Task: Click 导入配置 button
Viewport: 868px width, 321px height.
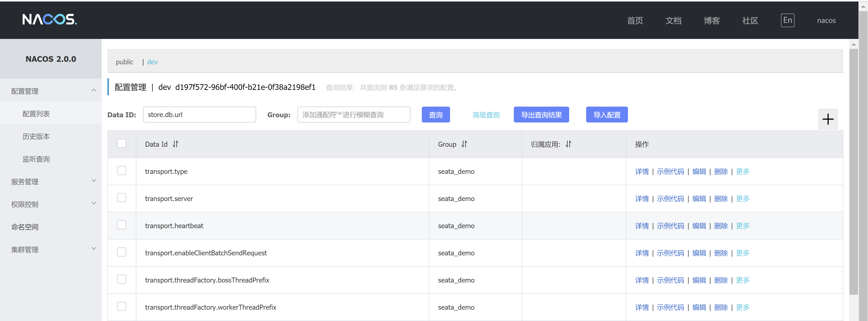Action: (606, 114)
